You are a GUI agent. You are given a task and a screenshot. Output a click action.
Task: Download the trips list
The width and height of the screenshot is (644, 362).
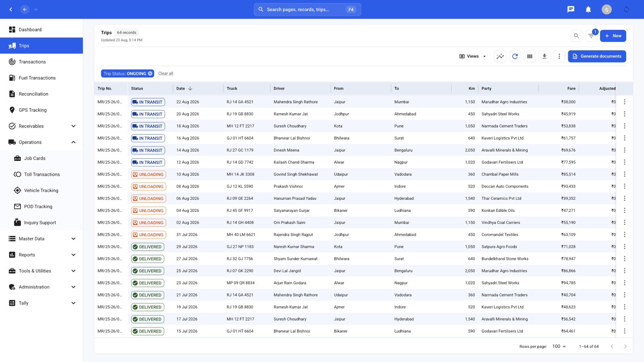pyautogui.click(x=544, y=56)
